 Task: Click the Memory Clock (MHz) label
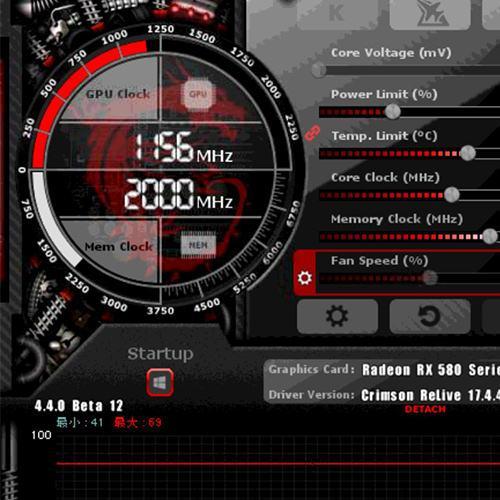pos(397,219)
